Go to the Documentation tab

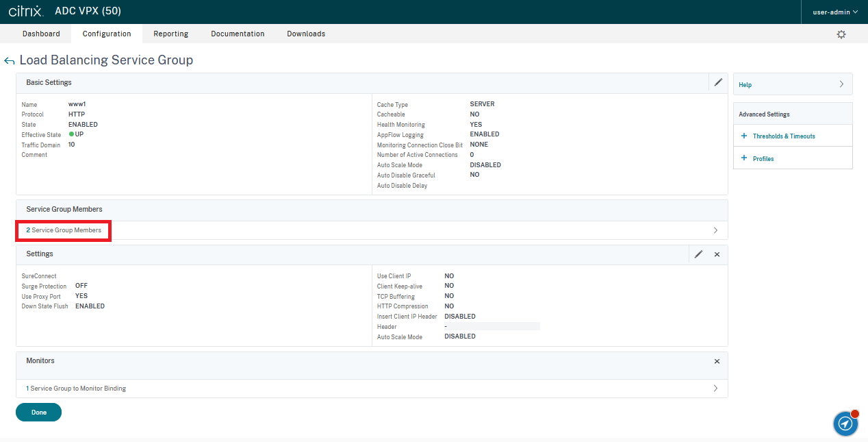coord(238,34)
